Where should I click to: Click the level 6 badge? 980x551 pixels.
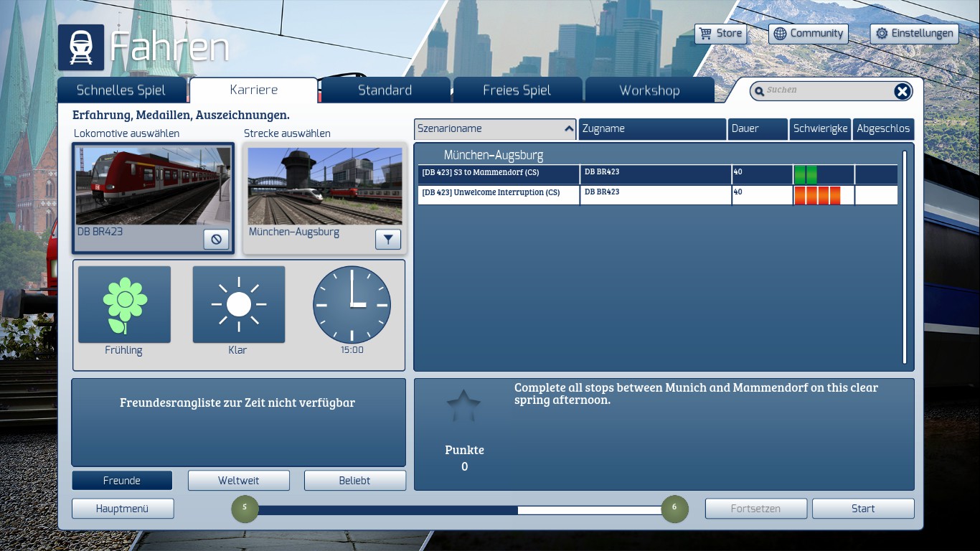click(674, 509)
